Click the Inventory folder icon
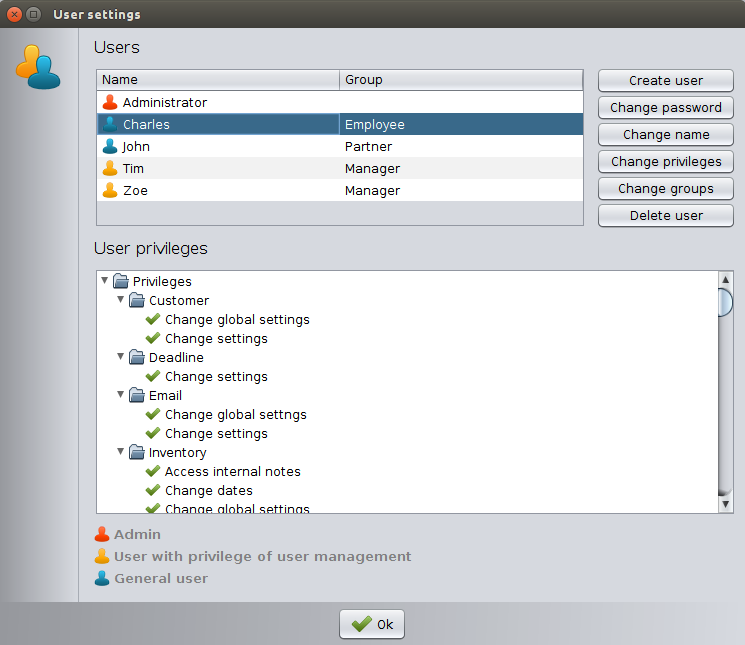The image size is (745, 645). coord(137,452)
